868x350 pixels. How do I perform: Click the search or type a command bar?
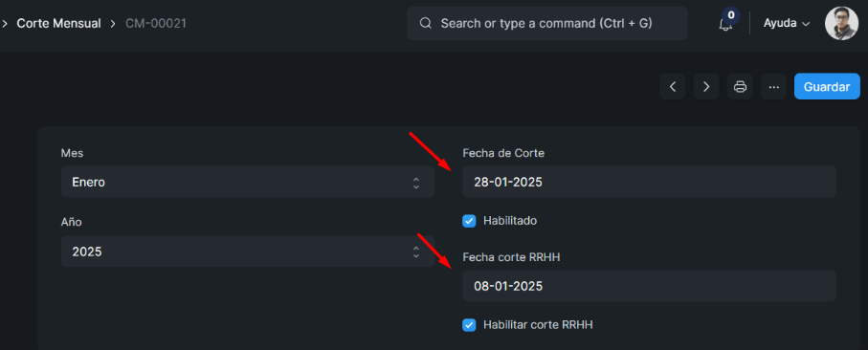[547, 23]
